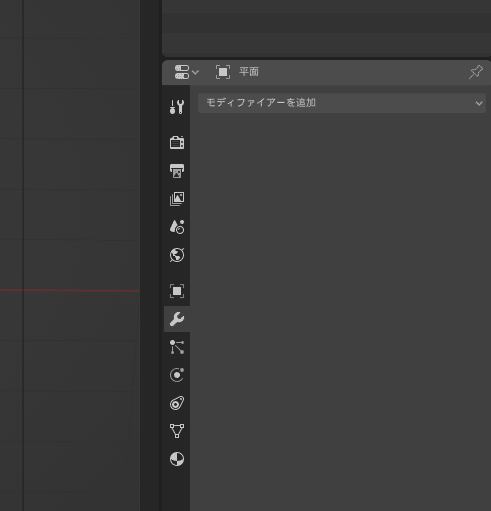491x511 pixels.
Task: Click the object icon beside 平面 name
Action: pyautogui.click(x=223, y=72)
